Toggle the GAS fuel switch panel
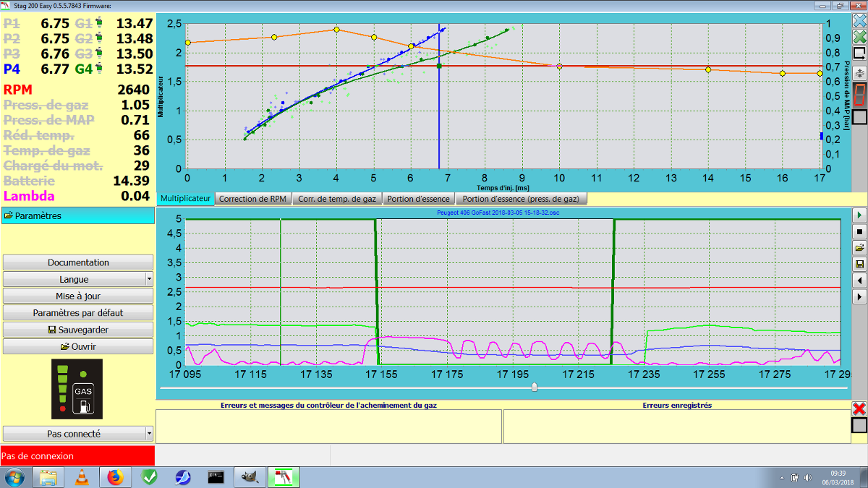This screenshot has height=488, width=868. coord(77,390)
